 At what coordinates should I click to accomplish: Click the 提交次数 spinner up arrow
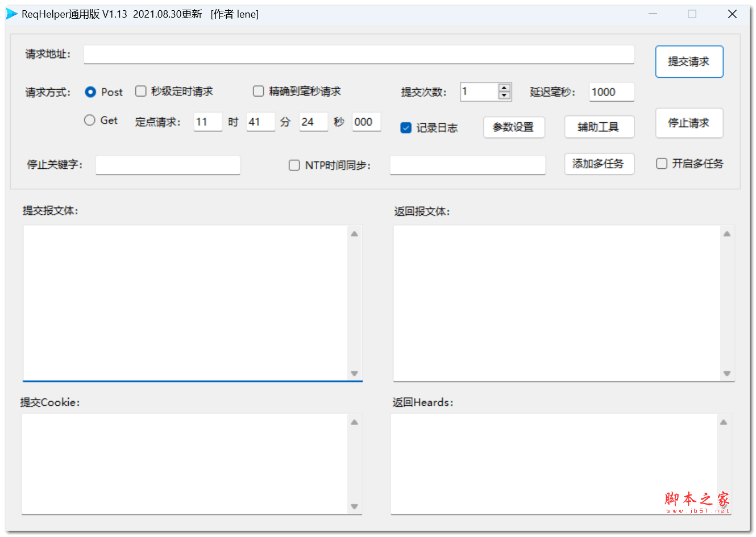pos(504,87)
